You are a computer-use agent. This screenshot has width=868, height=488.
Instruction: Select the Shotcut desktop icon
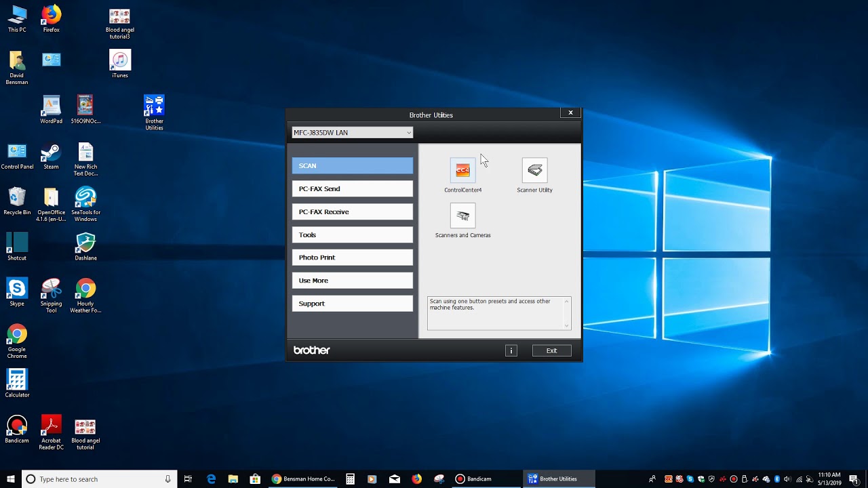coord(17,247)
